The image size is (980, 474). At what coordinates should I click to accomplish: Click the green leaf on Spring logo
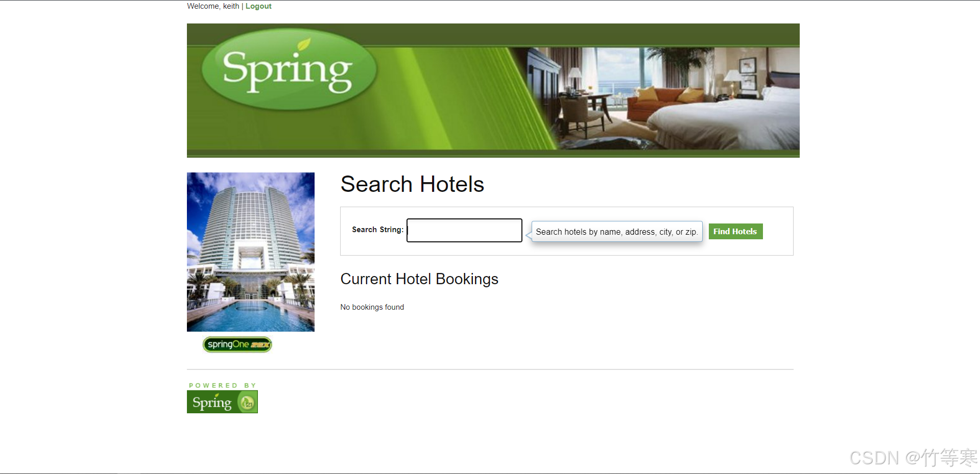click(x=304, y=45)
